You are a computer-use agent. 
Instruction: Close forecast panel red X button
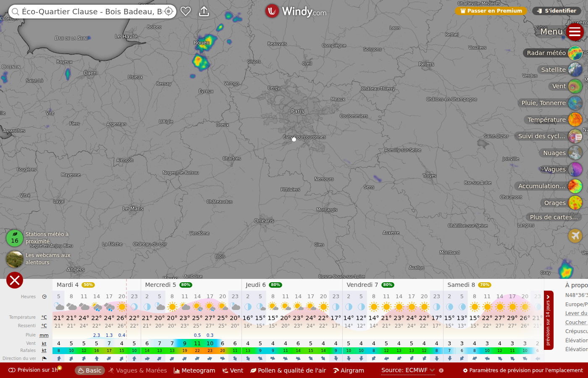15,280
